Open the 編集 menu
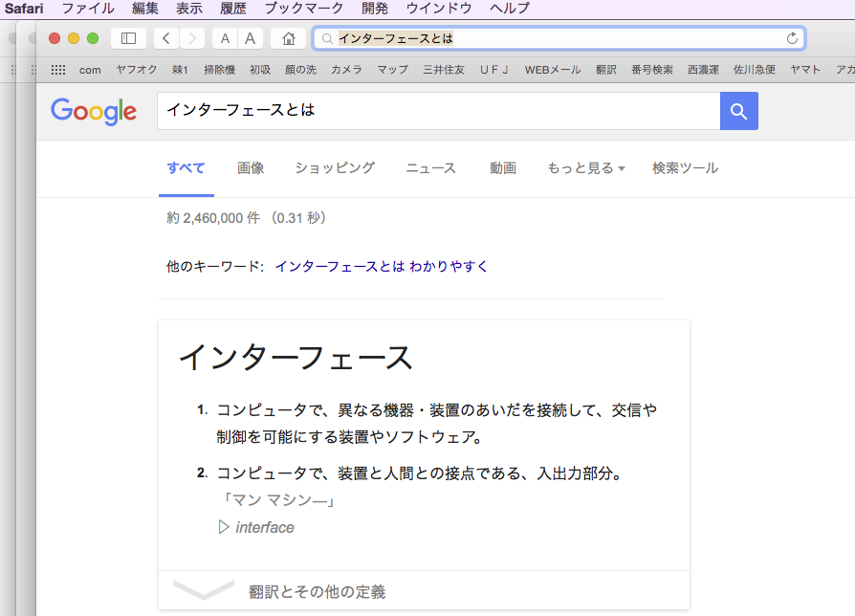The height and width of the screenshot is (616, 855). [x=145, y=9]
